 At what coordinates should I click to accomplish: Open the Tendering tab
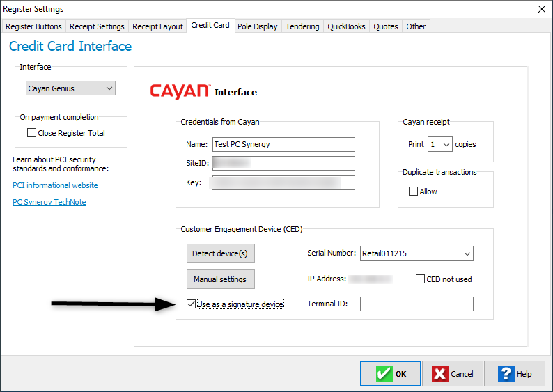302,26
